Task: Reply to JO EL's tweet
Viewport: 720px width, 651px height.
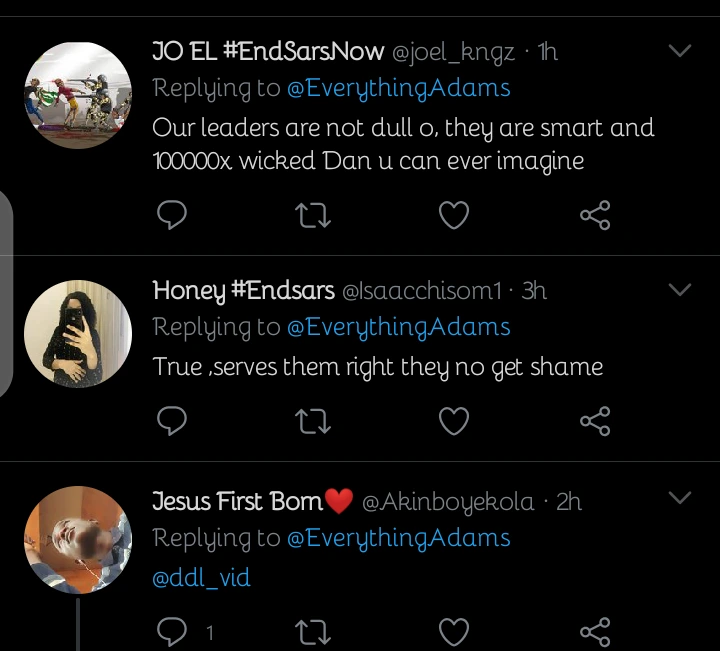Action: pos(174,214)
